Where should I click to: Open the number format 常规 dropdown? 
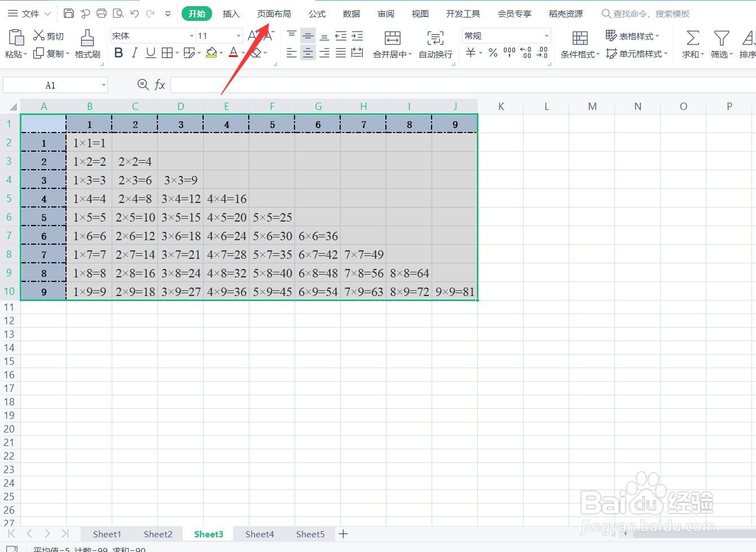[547, 36]
